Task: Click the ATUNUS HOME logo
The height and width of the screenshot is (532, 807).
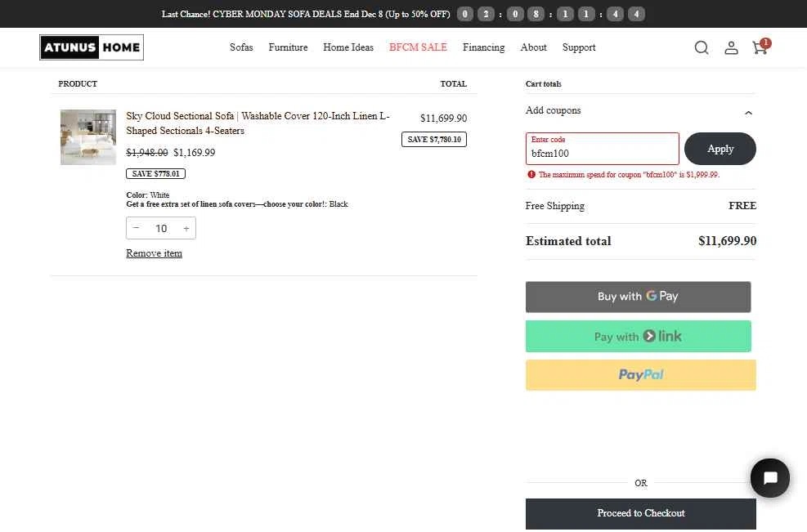Action: click(92, 47)
